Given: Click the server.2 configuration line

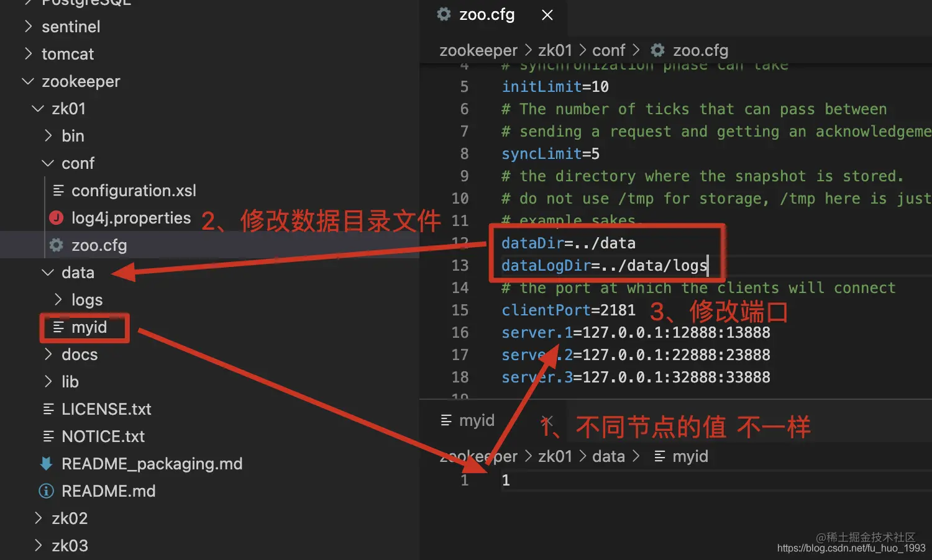Looking at the screenshot, I should click(x=636, y=355).
